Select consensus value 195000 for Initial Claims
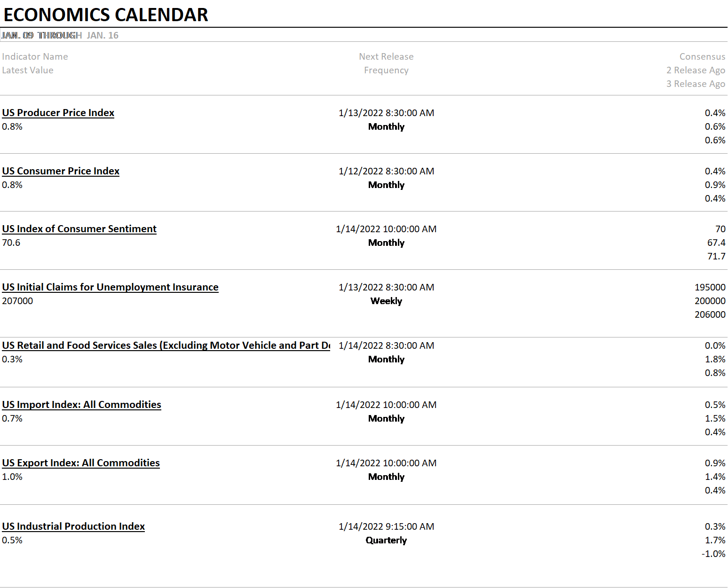The height and width of the screenshot is (588, 728). click(x=710, y=287)
